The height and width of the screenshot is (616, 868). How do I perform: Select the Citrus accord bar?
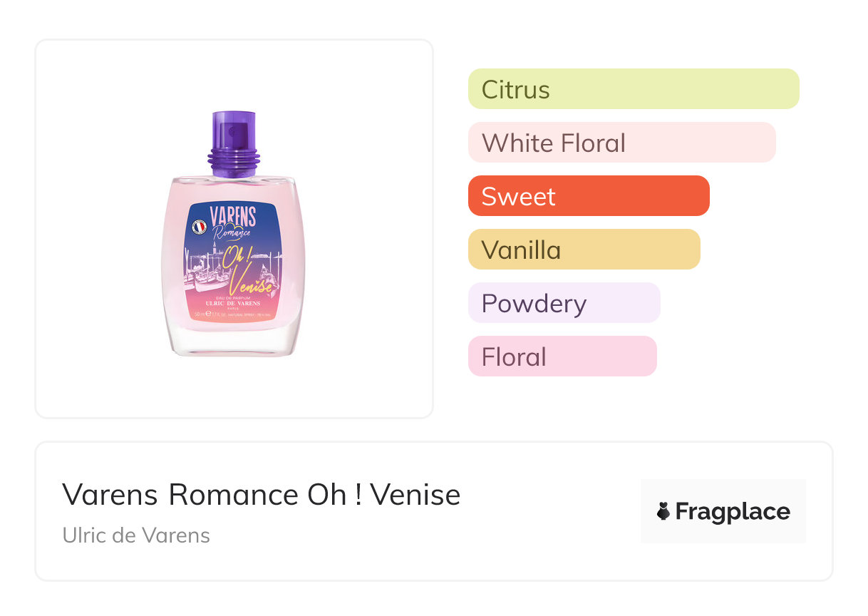point(634,89)
